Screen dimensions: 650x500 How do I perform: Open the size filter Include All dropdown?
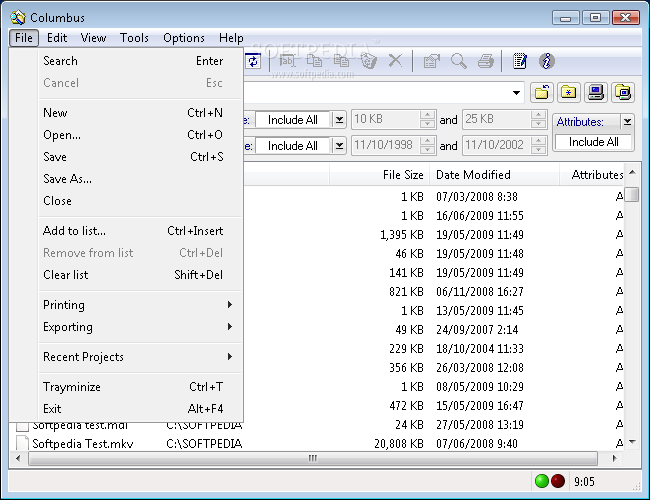click(x=340, y=120)
